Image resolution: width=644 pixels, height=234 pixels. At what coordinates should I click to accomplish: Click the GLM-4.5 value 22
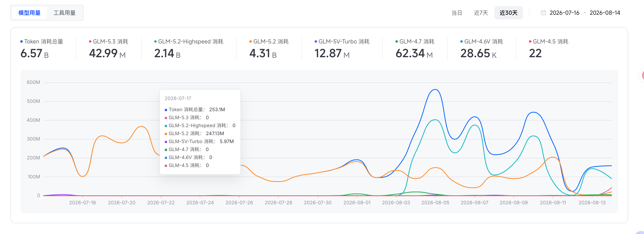(x=535, y=53)
